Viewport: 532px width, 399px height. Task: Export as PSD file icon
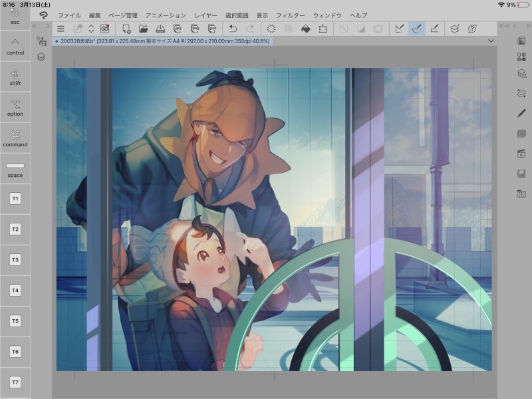point(212,29)
